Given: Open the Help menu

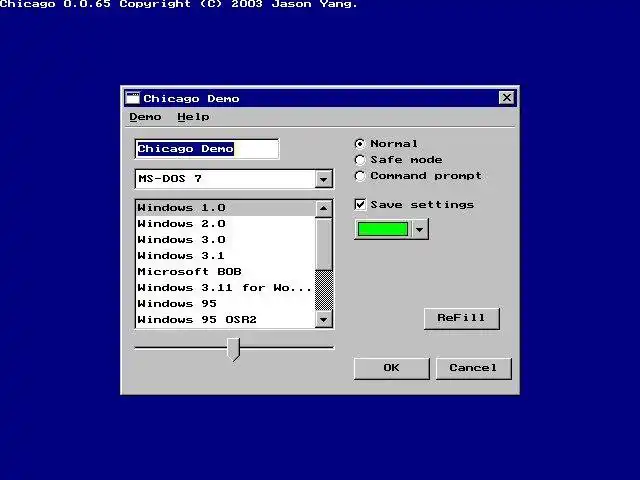Looking at the screenshot, I should point(193,117).
